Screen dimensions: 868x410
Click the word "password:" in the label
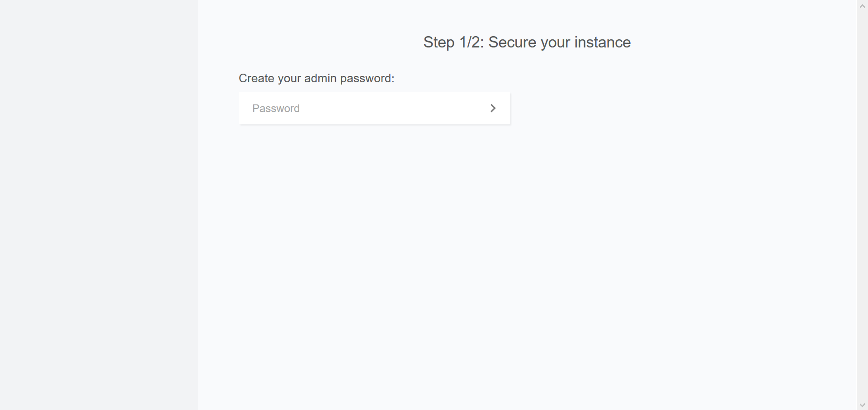tap(367, 78)
